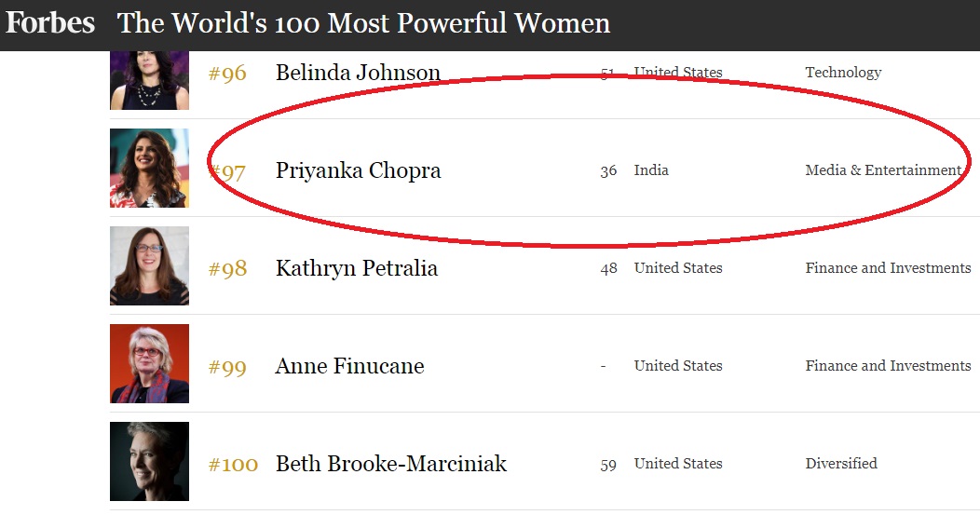This screenshot has width=980, height=515.
Task: Select the Anne Finucane name
Action: coord(350,366)
